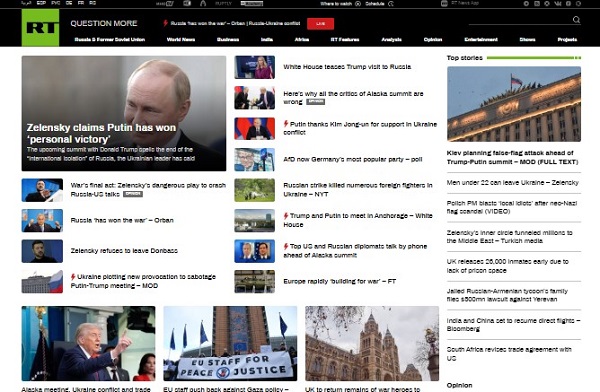Open Zelensky refuses to leave Donbass story
600x392 pixels.
pos(124,251)
